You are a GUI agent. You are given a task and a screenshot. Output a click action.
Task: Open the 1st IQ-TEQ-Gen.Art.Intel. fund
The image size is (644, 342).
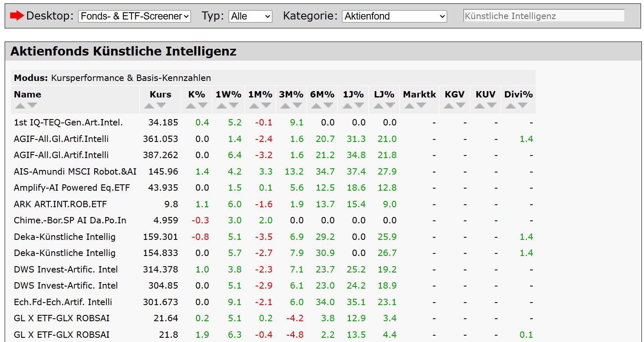68,122
